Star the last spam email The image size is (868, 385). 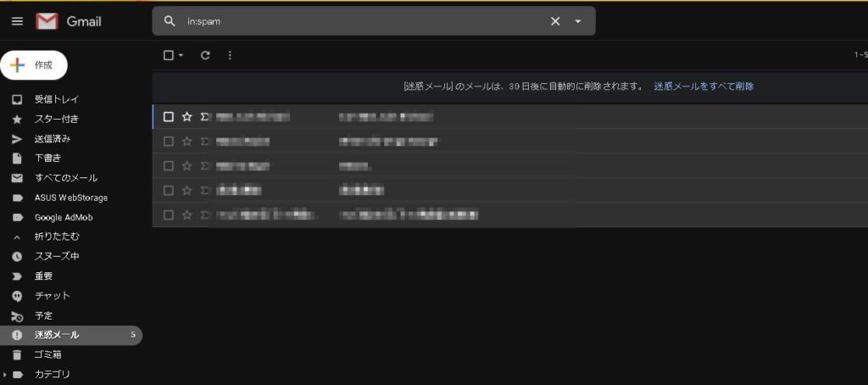click(187, 215)
